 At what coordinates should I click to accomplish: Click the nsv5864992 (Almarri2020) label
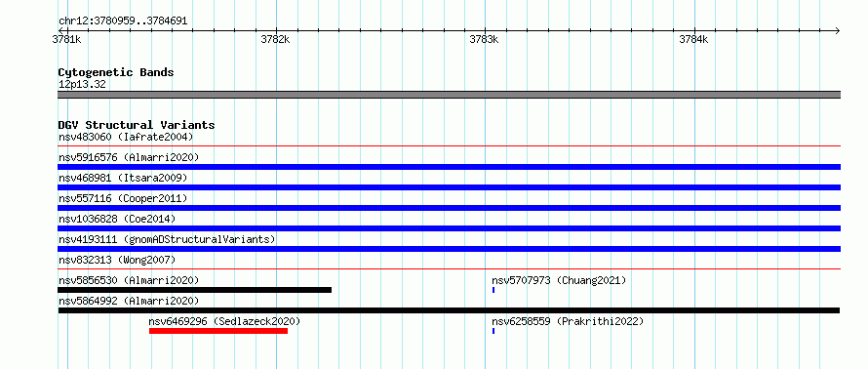click(129, 301)
